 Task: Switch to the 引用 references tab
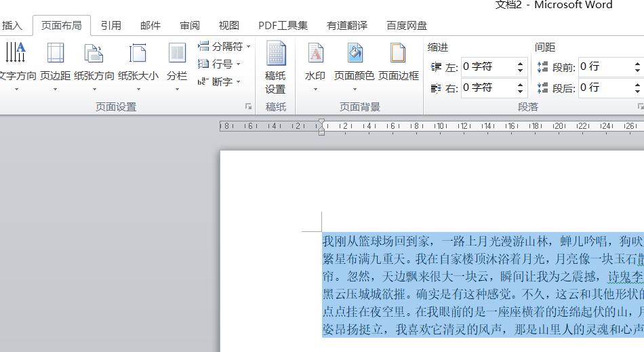point(110,25)
